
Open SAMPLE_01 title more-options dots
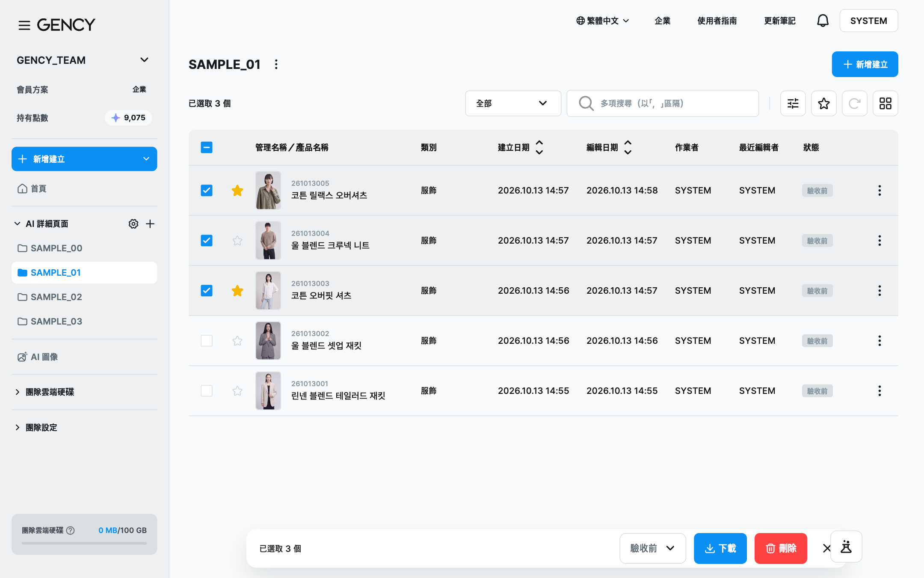pyautogui.click(x=276, y=64)
